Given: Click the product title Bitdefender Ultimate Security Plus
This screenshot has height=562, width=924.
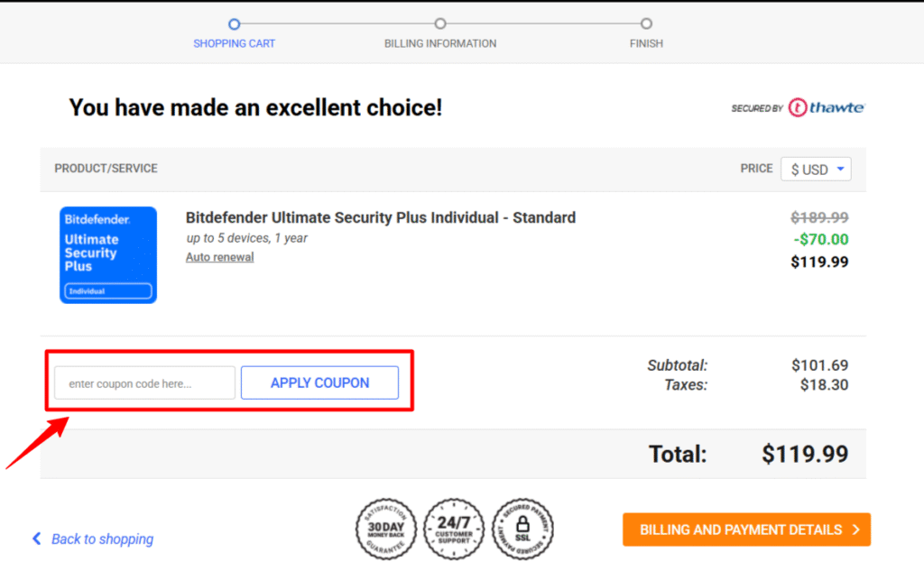Looking at the screenshot, I should 380,217.
